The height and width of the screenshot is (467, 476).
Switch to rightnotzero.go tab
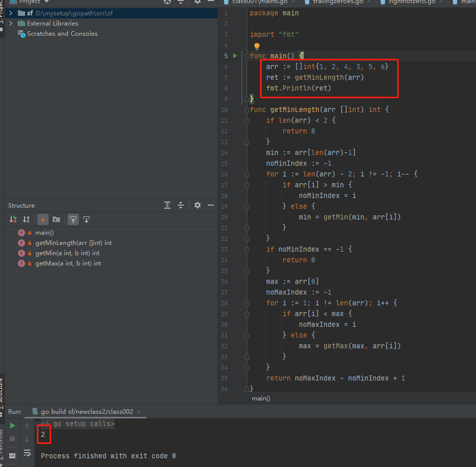pos(412,2)
